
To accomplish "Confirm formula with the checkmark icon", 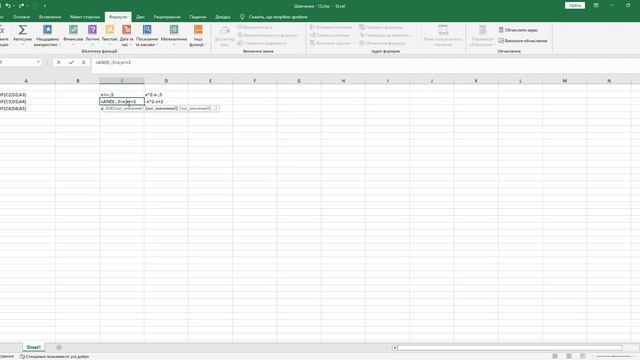I will [x=71, y=62].
